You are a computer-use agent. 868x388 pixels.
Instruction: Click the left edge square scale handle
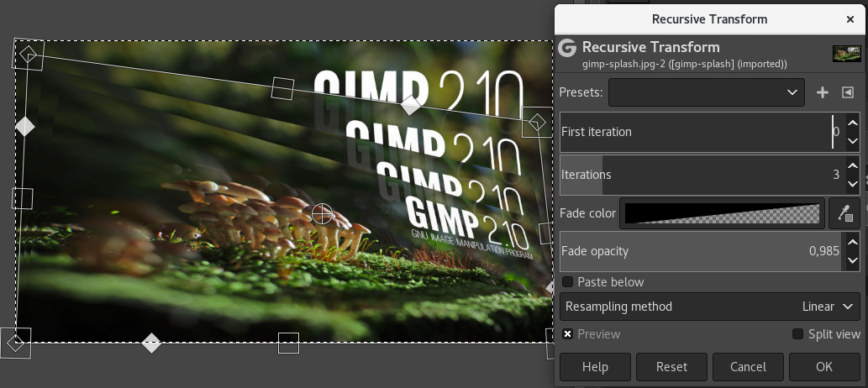coord(22,198)
